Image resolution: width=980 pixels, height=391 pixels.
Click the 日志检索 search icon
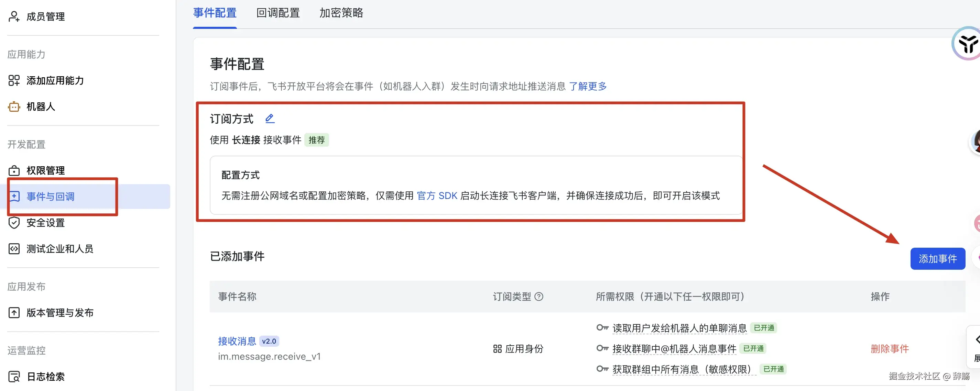(x=14, y=377)
